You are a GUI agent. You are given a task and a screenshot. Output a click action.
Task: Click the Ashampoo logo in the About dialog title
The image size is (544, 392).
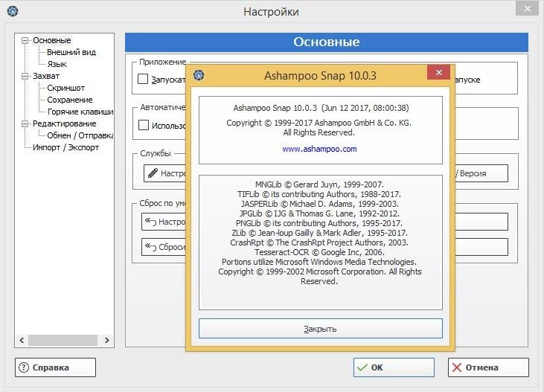point(199,75)
